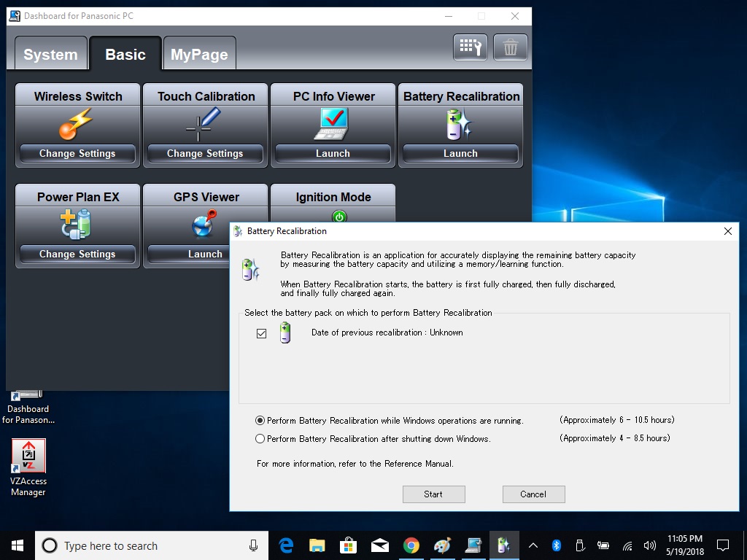Uncheck the battery pack selection checkbox

262,333
